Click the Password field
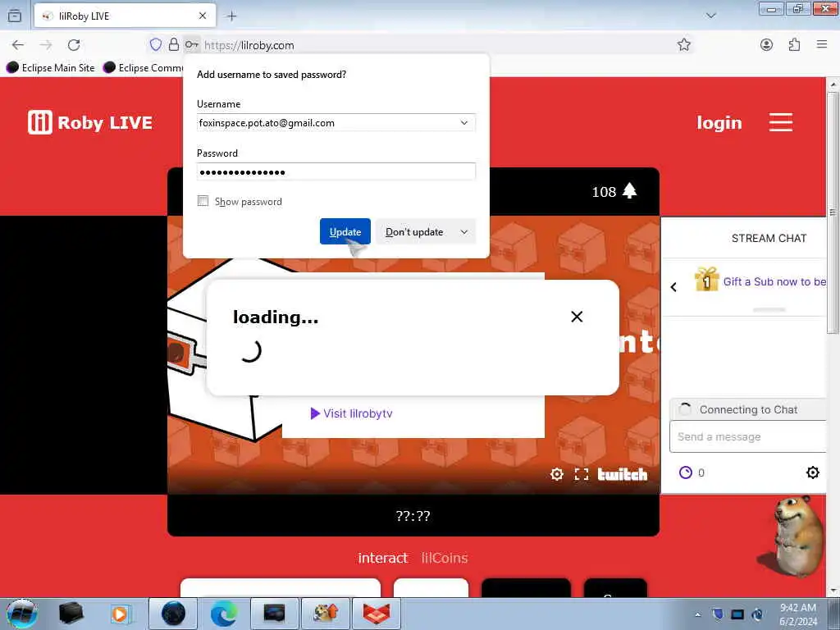The height and width of the screenshot is (630, 840). (336, 172)
